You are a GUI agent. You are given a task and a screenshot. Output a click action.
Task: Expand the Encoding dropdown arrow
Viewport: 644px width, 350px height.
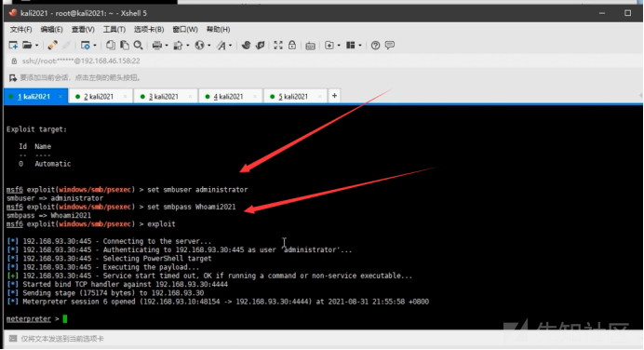[208, 46]
